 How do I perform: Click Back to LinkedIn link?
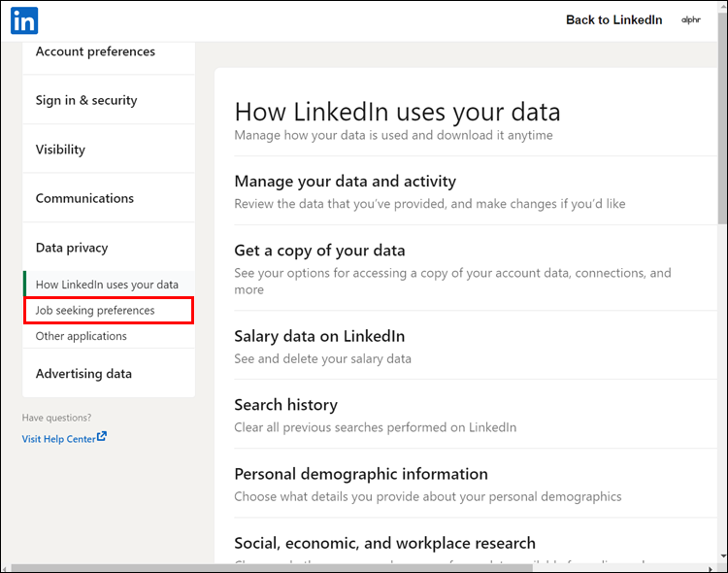613,19
